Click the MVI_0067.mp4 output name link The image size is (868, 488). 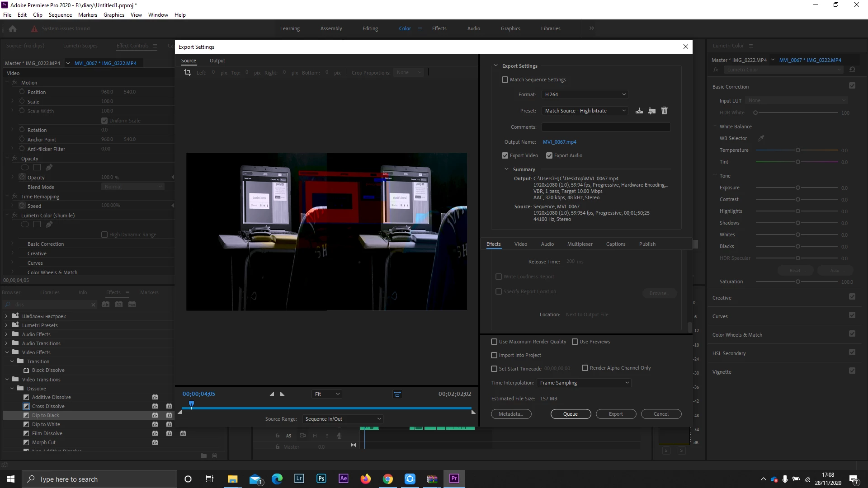coord(559,142)
